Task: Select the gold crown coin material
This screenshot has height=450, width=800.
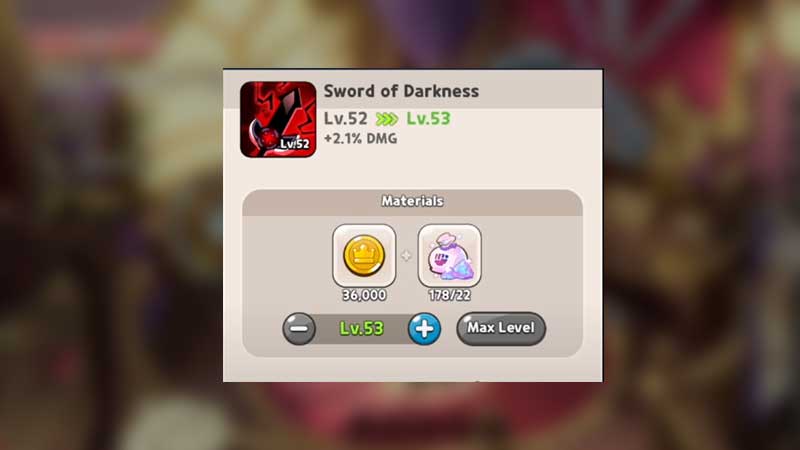Action: [364, 256]
